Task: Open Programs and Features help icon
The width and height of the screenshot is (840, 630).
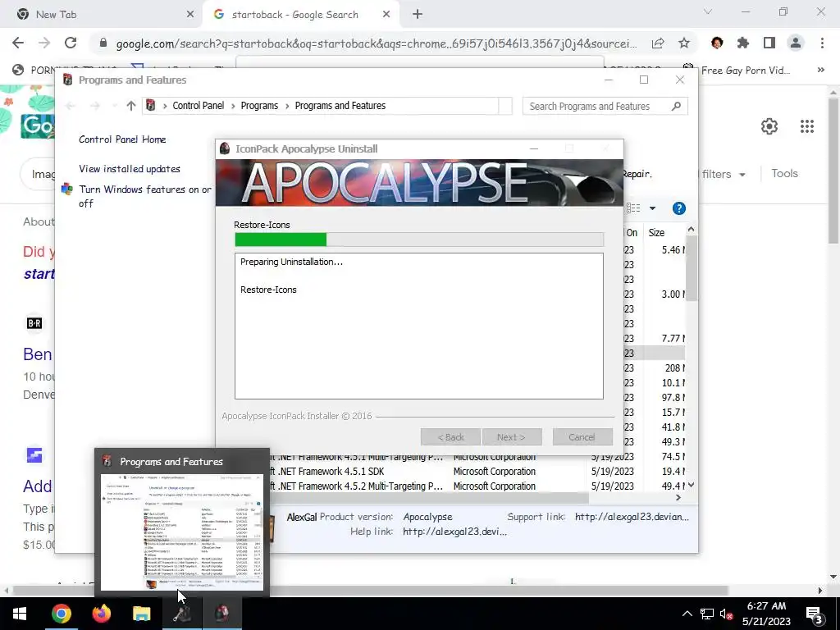Action: click(x=678, y=208)
